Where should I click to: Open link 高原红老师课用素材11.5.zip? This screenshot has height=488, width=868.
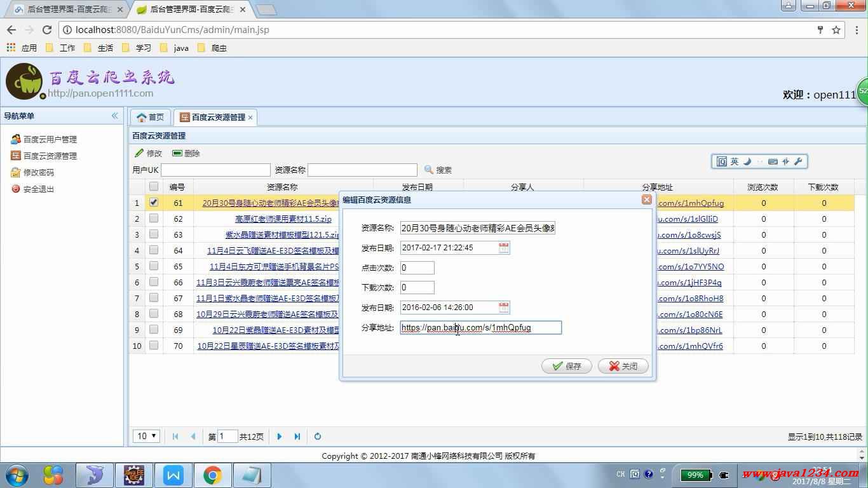point(283,219)
